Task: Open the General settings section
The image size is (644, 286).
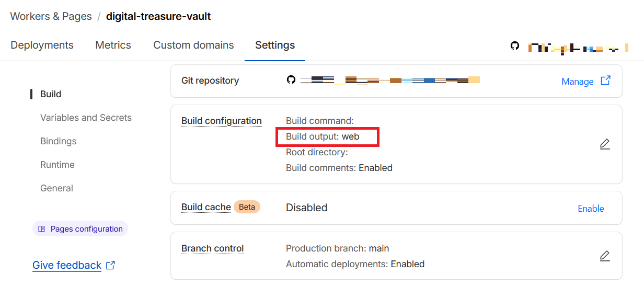Action: click(x=56, y=188)
